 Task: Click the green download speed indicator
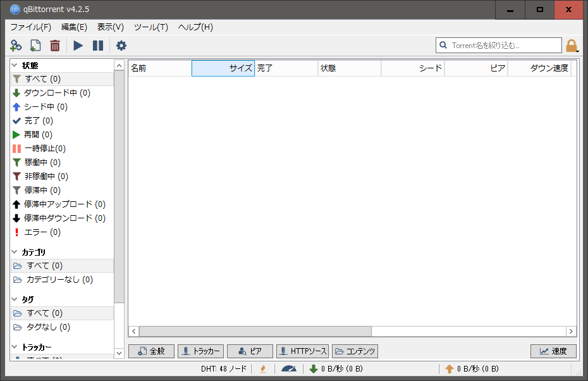[335, 369]
